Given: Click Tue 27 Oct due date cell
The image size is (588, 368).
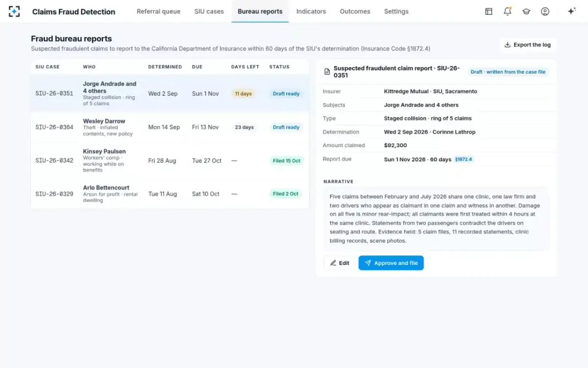Looking at the screenshot, I should [207, 160].
